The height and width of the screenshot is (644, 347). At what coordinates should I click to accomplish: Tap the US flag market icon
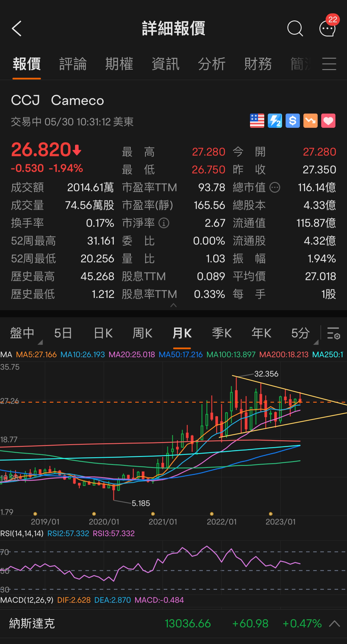coord(257,121)
